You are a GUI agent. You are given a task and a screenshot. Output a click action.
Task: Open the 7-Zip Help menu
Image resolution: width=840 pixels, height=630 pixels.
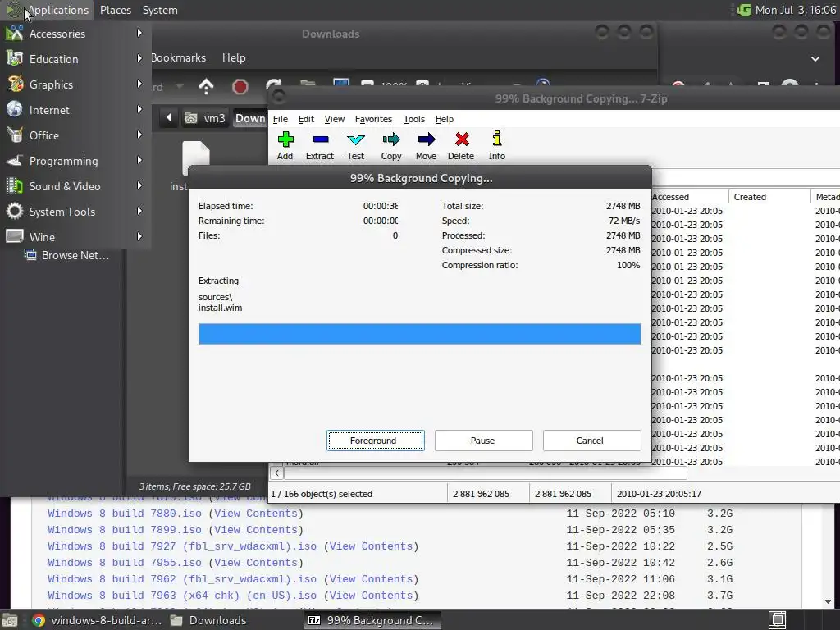444,119
